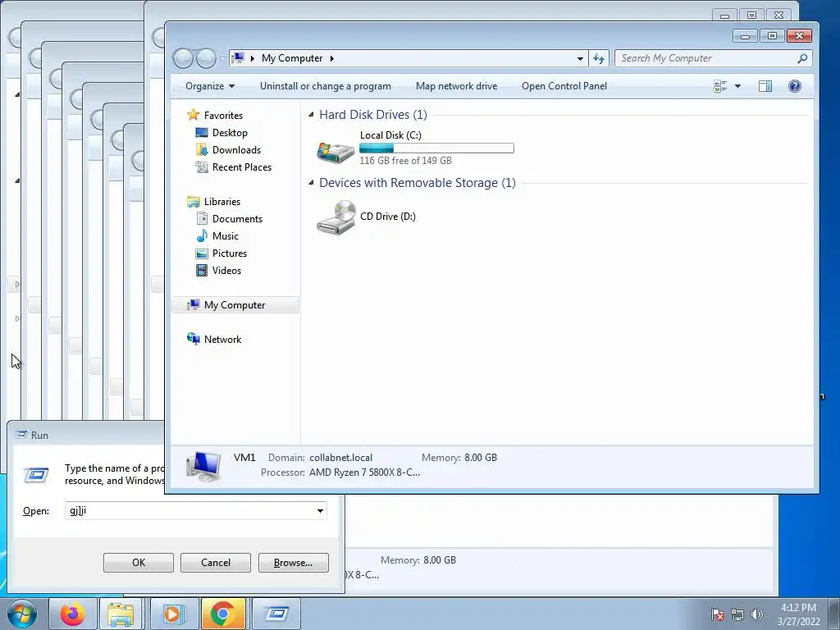Click the Music note icon
Viewport: 840px width, 630px height.
point(202,235)
